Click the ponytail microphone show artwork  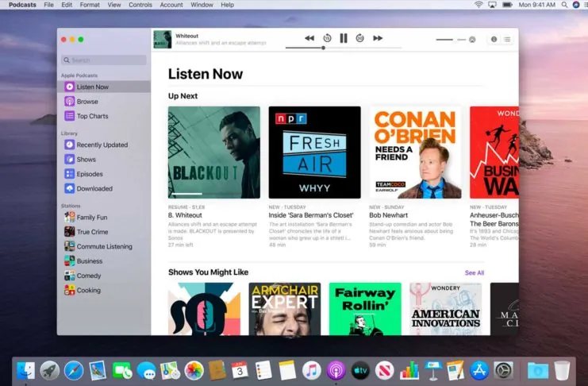click(205, 309)
